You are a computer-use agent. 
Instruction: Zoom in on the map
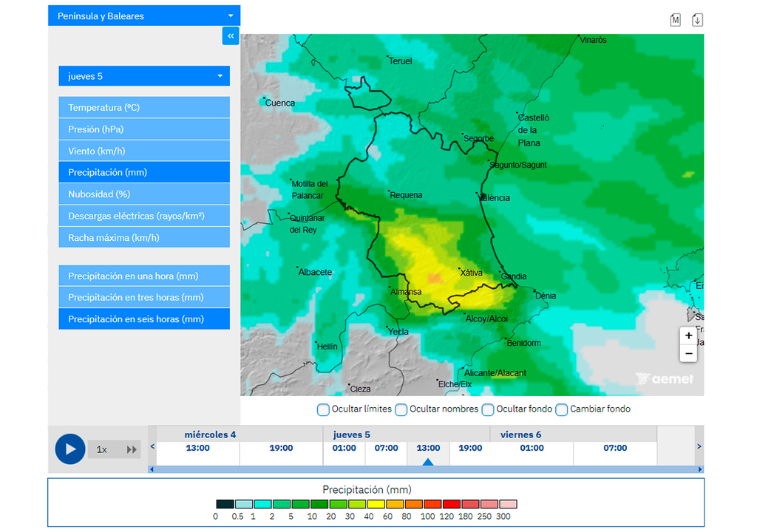click(x=688, y=335)
